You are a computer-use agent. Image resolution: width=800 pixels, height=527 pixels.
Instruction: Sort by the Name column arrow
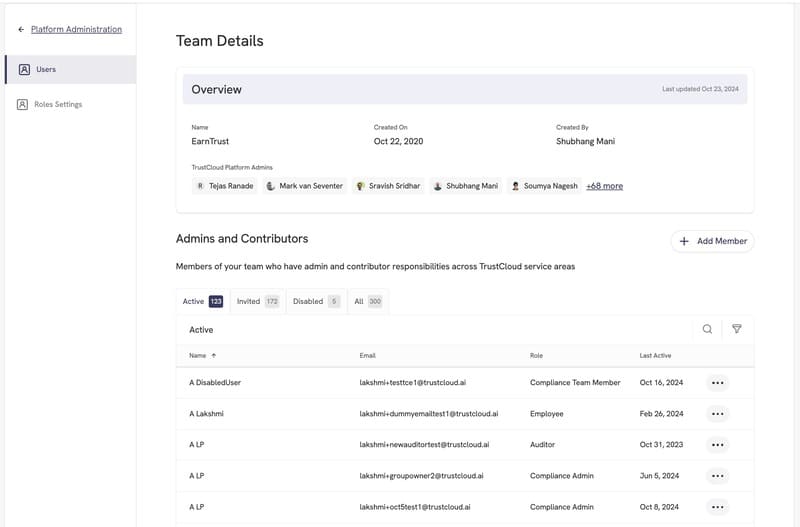213,356
